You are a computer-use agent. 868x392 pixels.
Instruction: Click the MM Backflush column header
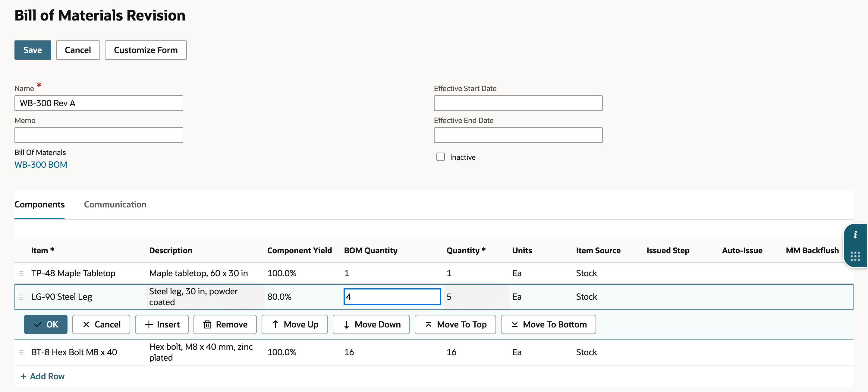[812, 251]
